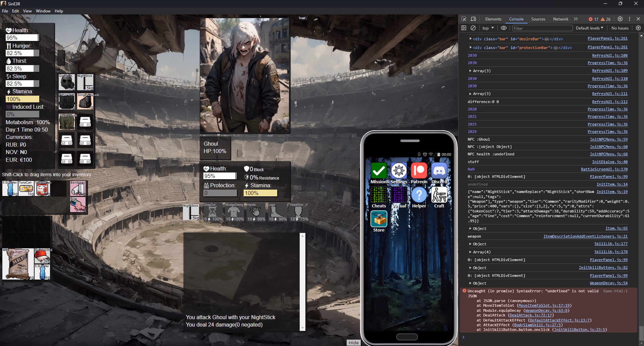Use the HeadStun skill

click(299, 212)
